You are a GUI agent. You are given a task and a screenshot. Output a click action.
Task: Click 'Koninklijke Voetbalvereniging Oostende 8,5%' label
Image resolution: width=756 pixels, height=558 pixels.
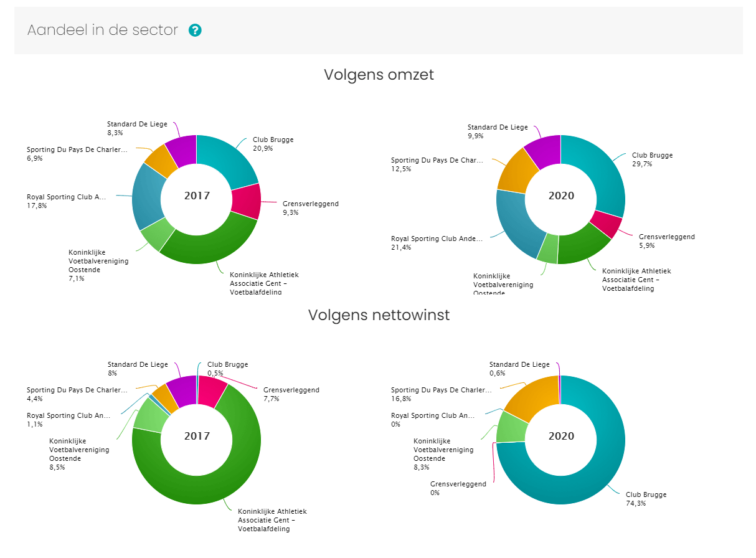pos(79,454)
